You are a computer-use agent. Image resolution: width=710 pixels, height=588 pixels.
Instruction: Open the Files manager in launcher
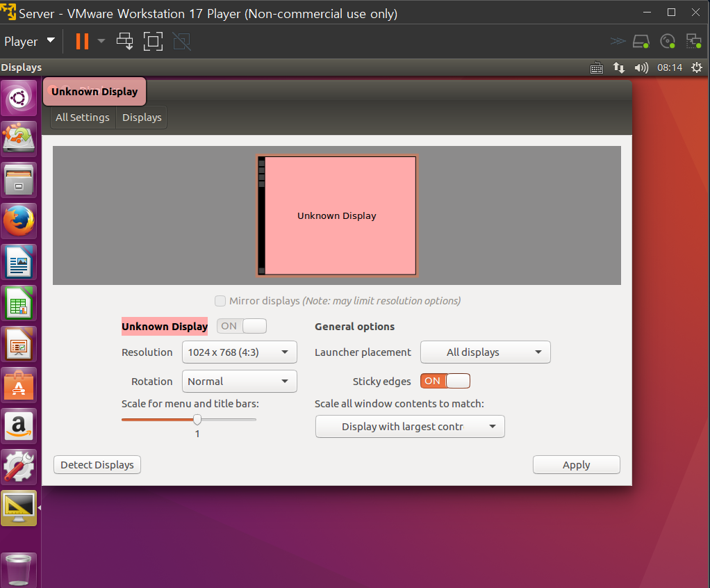pos(19,180)
